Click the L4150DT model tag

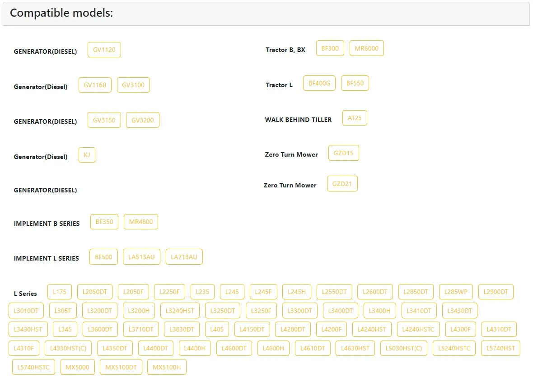pos(252,329)
